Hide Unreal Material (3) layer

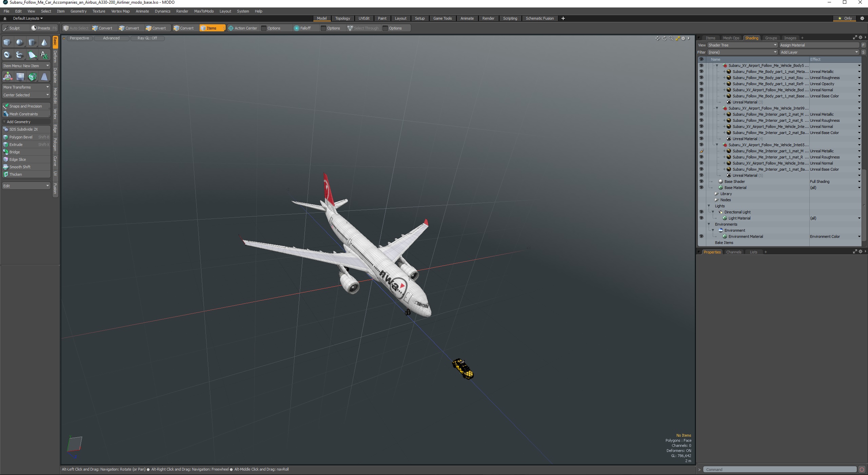tap(701, 102)
